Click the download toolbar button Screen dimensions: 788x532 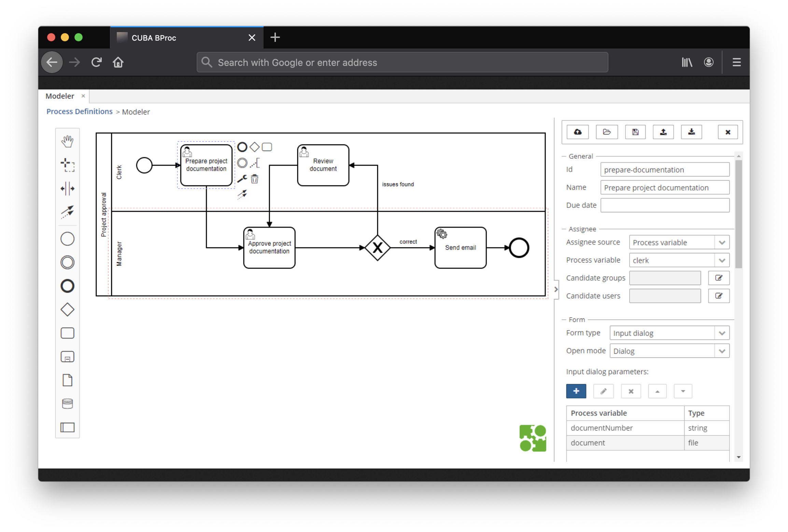(691, 132)
